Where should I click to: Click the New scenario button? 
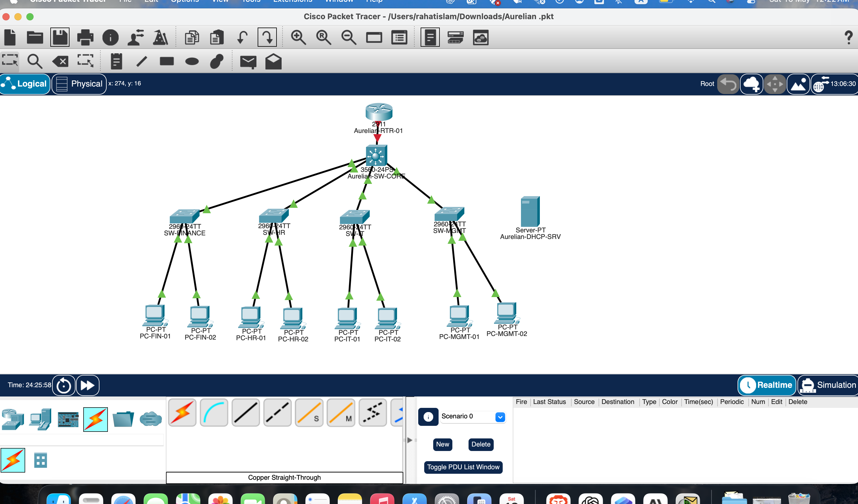click(442, 444)
